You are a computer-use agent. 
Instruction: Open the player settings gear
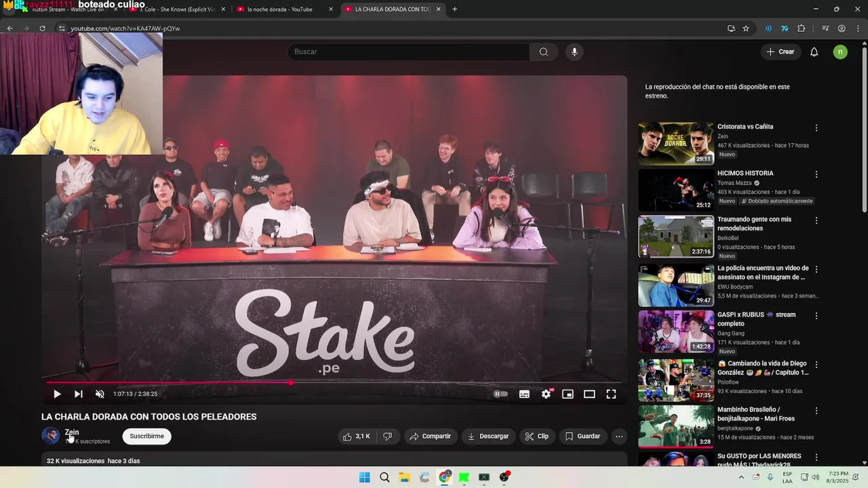pos(546,394)
